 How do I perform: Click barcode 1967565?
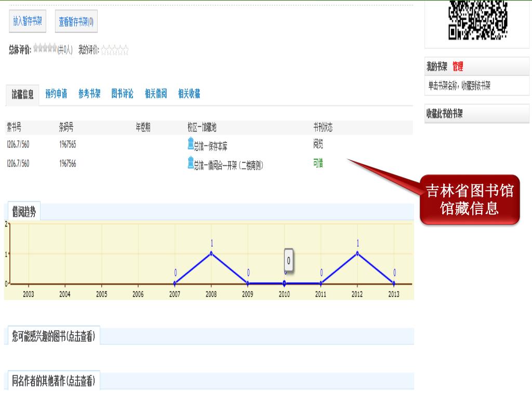click(68, 144)
